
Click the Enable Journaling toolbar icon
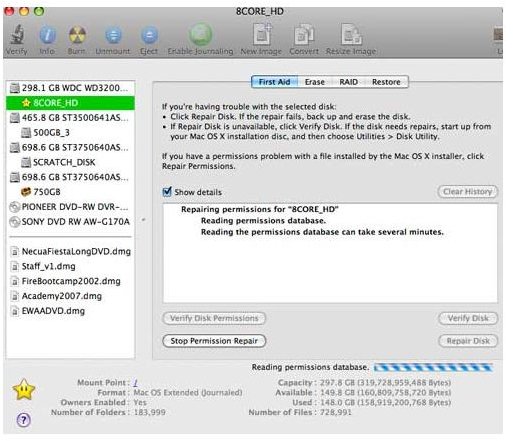pos(200,34)
